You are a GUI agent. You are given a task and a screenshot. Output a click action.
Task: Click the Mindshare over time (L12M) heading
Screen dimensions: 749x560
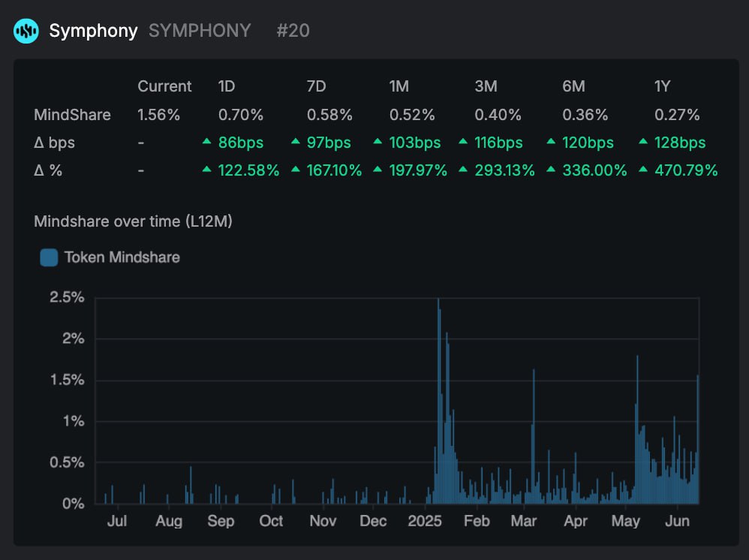[x=132, y=221]
